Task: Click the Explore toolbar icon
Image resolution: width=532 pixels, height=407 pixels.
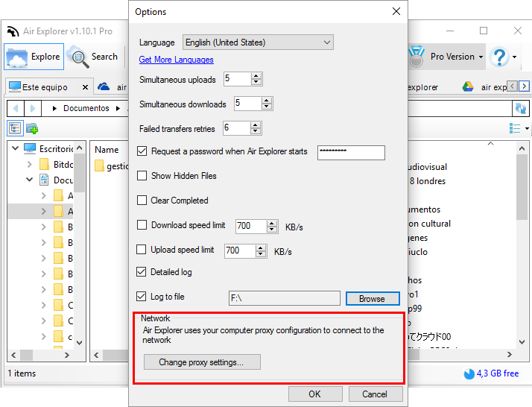Action: point(16,57)
